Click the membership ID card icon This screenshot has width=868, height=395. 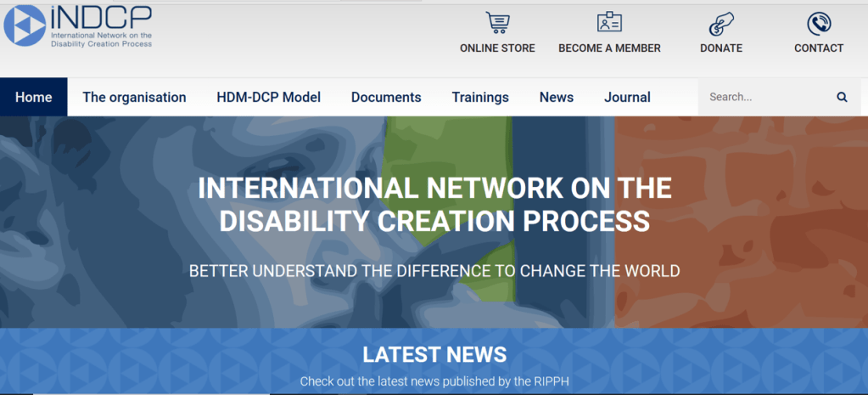tap(609, 23)
